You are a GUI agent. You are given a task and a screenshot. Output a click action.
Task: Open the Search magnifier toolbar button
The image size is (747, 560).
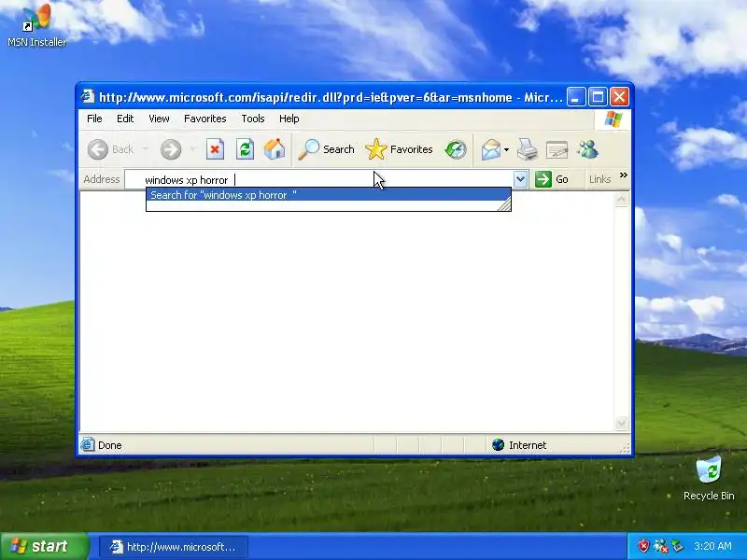[326, 149]
